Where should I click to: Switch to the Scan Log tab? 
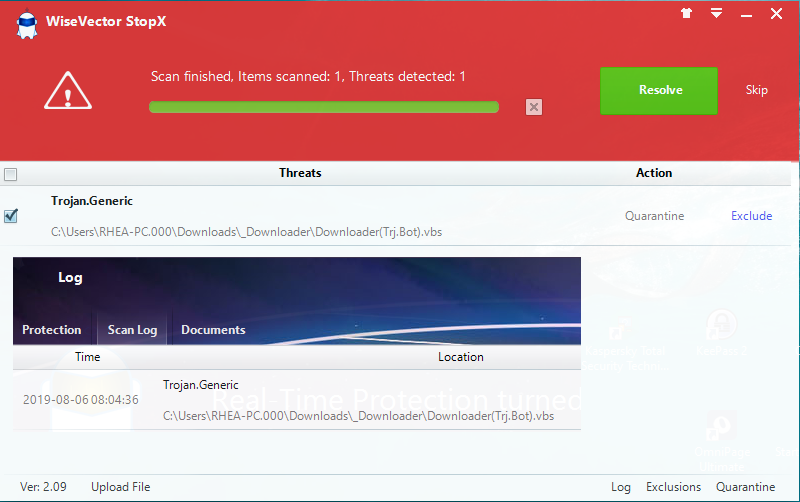[x=132, y=330]
